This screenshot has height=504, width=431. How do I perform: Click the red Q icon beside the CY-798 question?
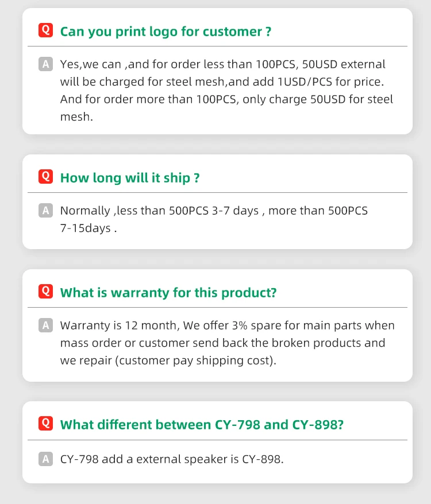coord(45,424)
